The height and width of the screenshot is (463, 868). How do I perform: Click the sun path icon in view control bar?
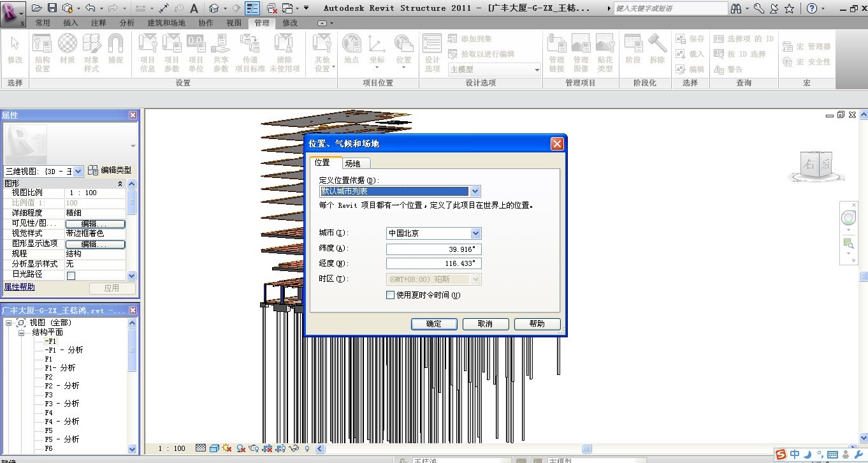pos(227,448)
